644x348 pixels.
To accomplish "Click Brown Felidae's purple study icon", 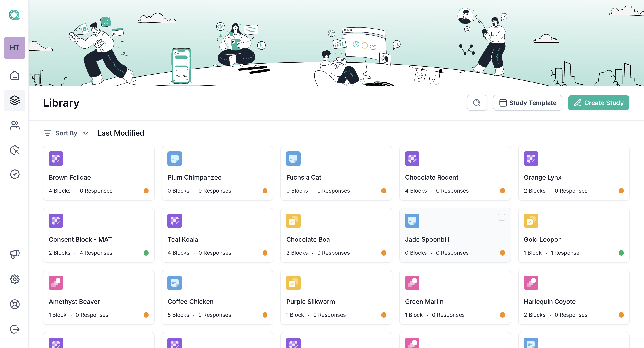I will coord(56,159).
